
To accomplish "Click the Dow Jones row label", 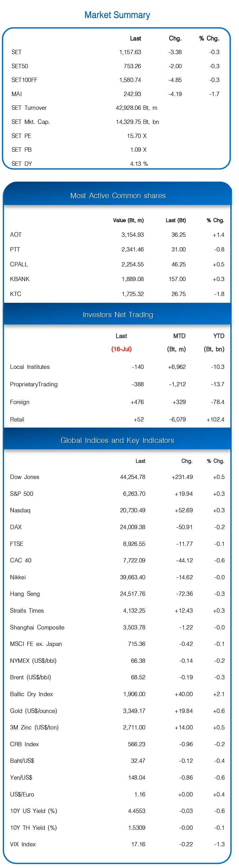I will (x=25, y=477).
